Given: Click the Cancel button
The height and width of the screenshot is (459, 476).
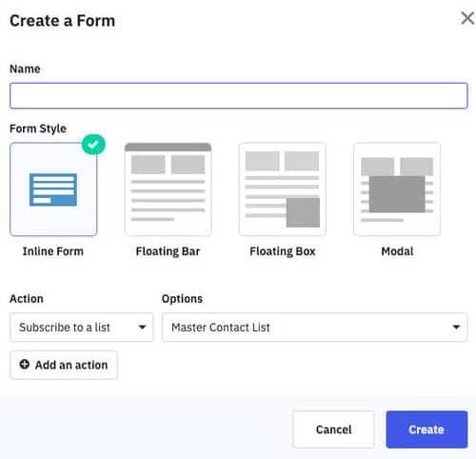Looking at the screenshot, I should pos(333,429).
